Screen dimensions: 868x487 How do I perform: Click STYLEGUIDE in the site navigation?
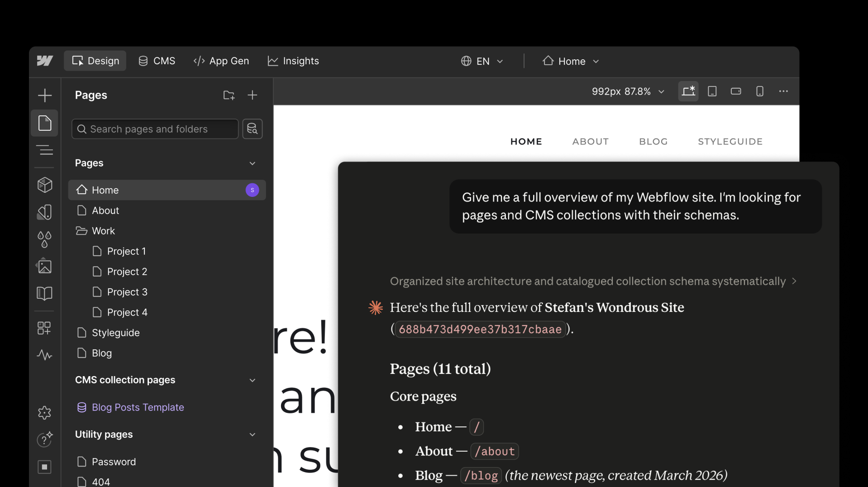tap(730, 142)
